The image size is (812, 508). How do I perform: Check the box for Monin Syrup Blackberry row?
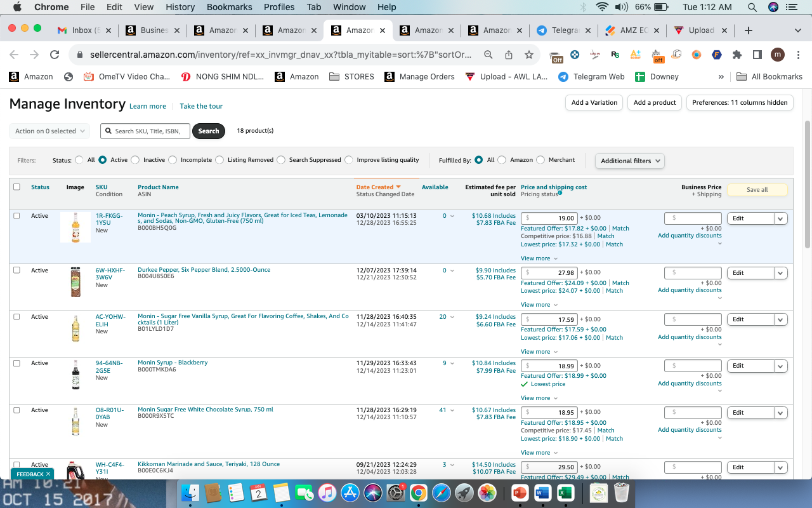(x=16, y=363)
